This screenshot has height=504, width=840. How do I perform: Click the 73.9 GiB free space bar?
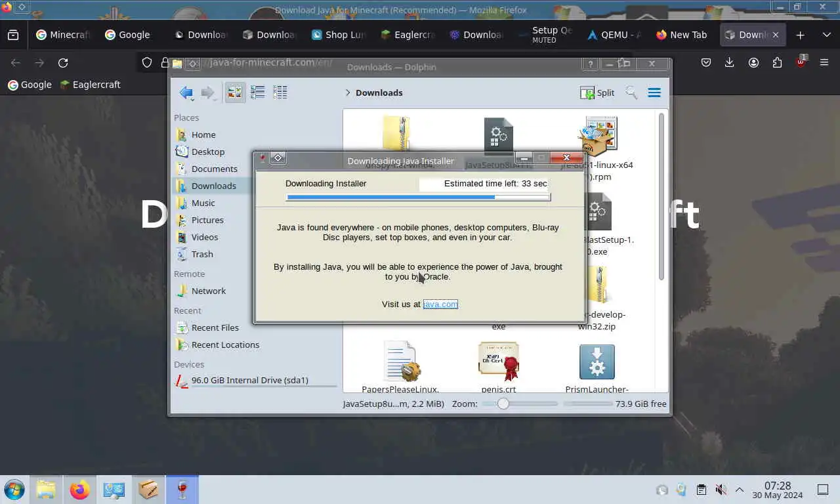click(x=588, y=404)
